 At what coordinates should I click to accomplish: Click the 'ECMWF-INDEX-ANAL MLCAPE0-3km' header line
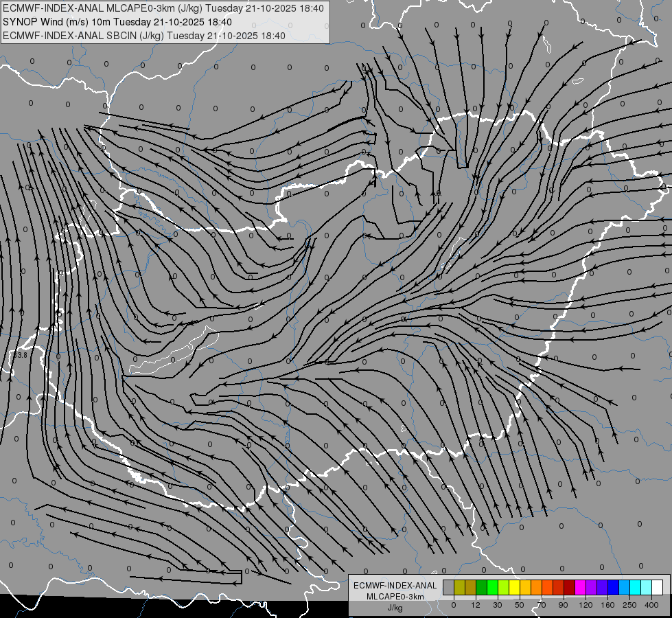(x=163, y=8)
